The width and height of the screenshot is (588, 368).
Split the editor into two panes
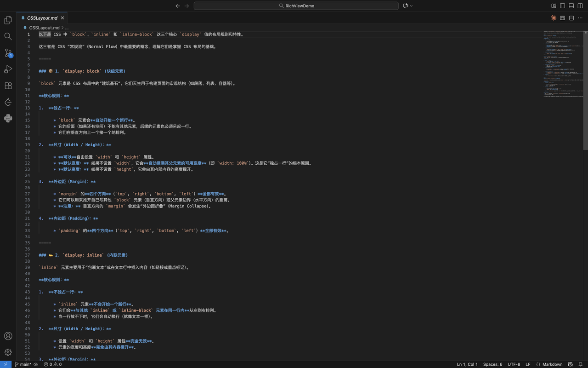[571, 17]
